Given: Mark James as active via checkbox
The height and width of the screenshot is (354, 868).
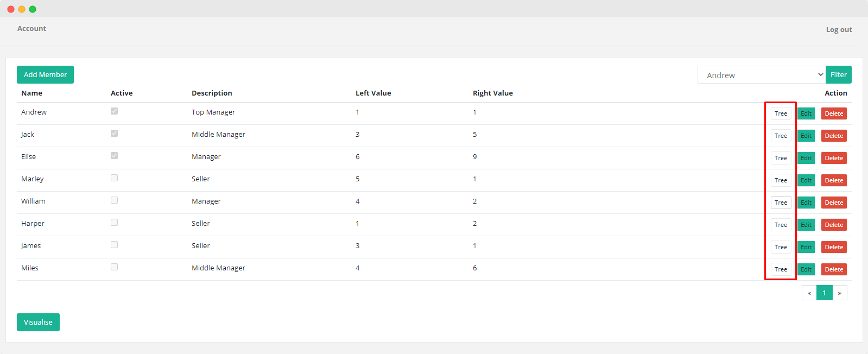Looking at the screenshot, I should 114,245.
